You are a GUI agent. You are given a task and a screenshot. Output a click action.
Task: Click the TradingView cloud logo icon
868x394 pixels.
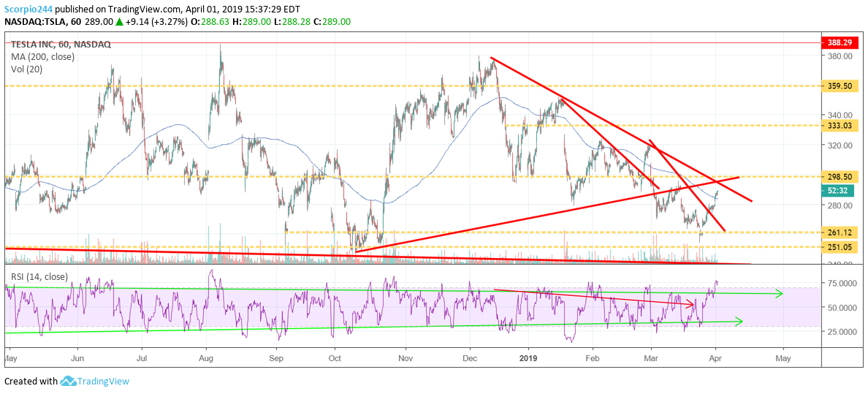pyautogui.click(x=68, y=382)
